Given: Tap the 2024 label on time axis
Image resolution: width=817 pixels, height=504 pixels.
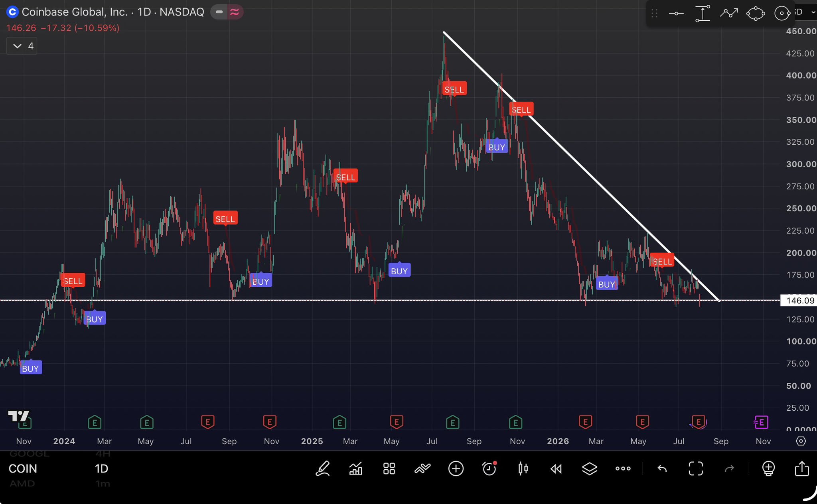Looking at the screenshot, I should (x=64, y=441).
